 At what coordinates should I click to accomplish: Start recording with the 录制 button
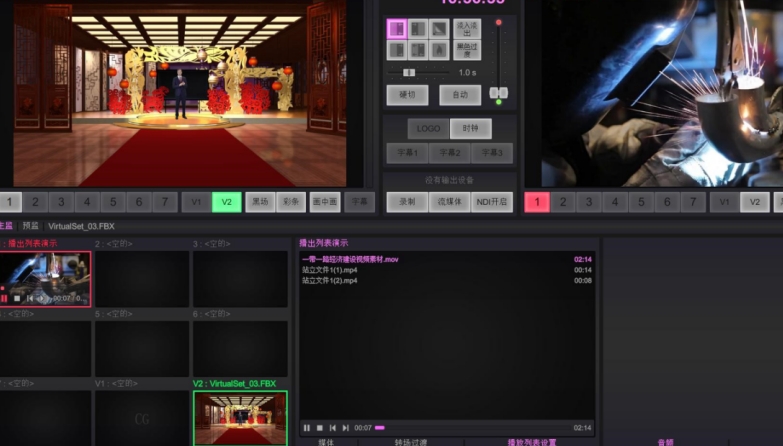point(407,202)
